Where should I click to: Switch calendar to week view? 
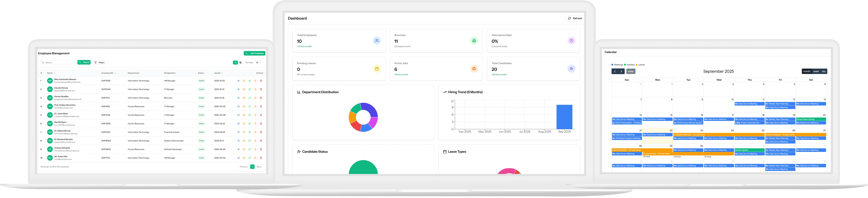point(816,71)
